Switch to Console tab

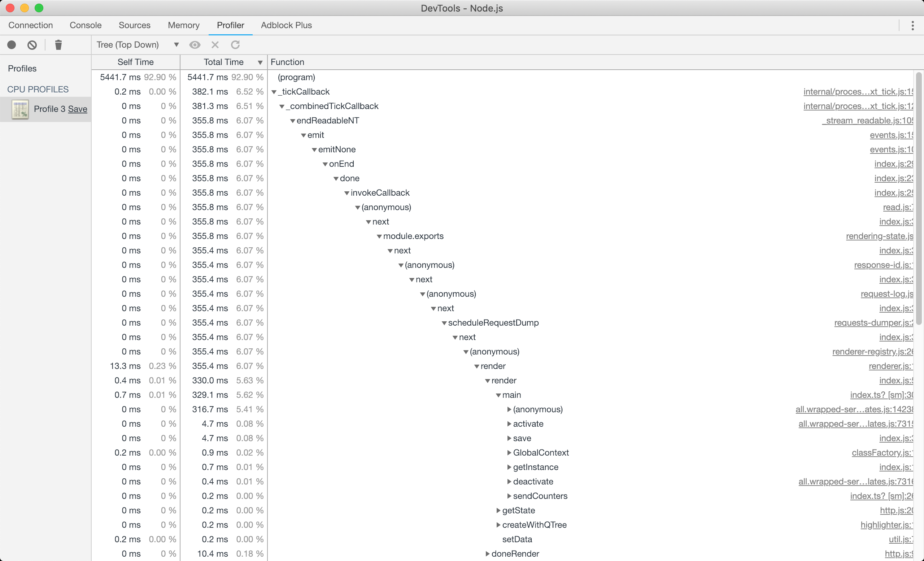tap(86, 25)
